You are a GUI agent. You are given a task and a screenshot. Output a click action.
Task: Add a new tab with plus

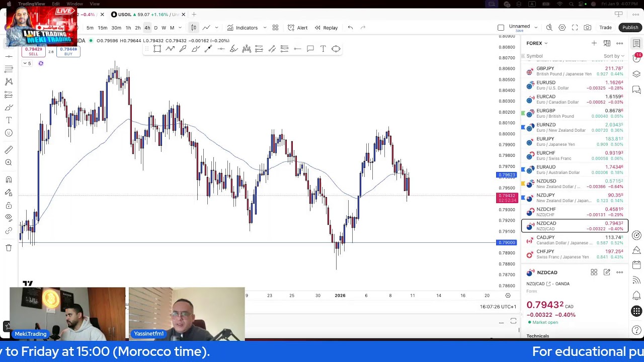[194, 15]
